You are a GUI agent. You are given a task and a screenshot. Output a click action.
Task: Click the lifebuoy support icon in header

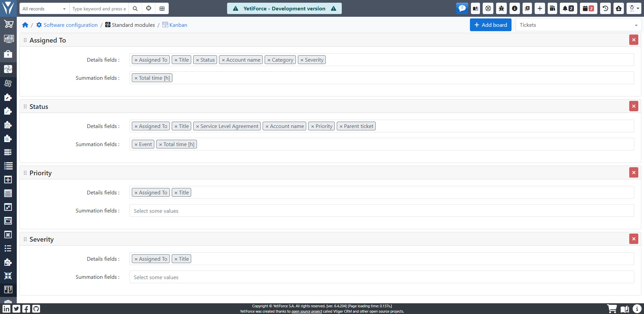coord(488,8)
